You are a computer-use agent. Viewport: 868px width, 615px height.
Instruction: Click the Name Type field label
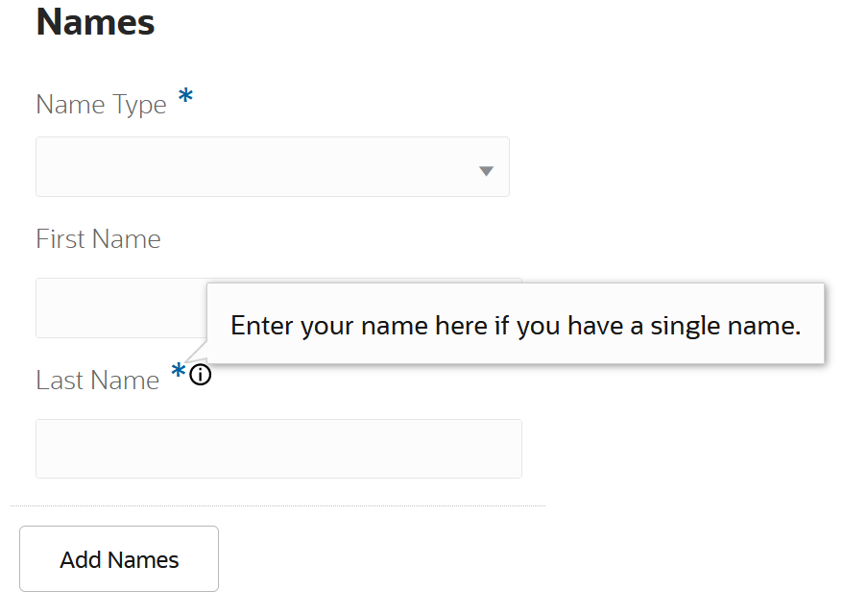pyautogui.click(x=101, y=104)
